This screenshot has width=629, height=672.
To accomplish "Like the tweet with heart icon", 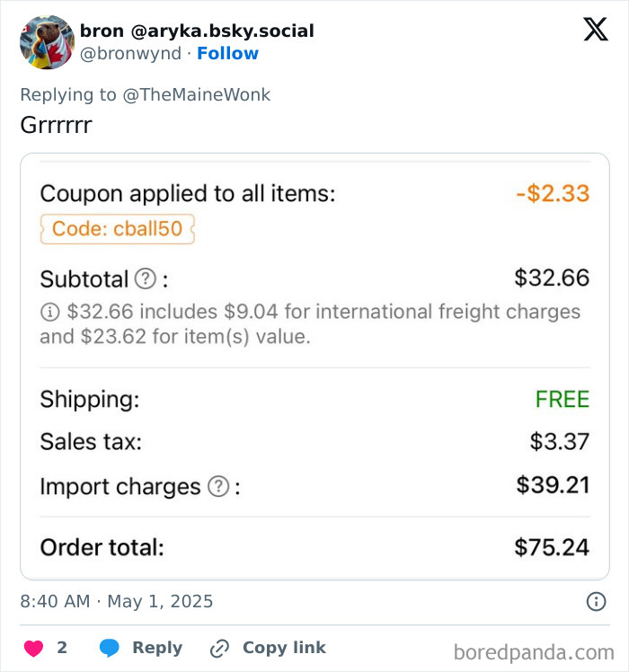I will point(32,648).
